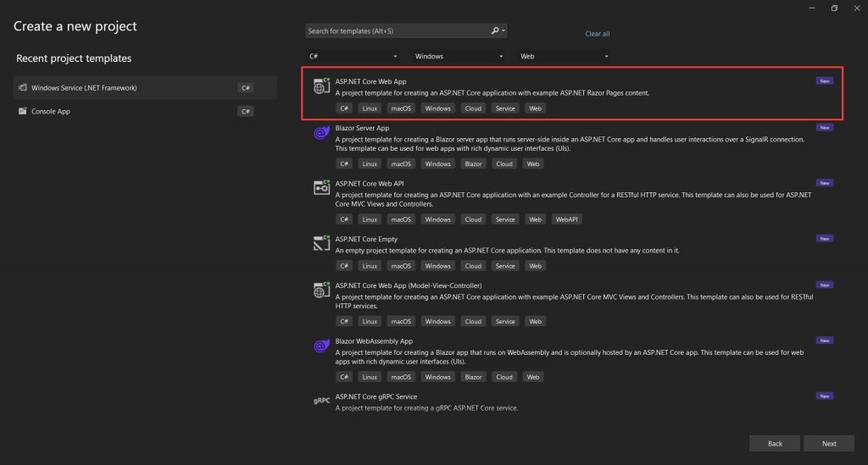Select the ASP.NET Core gRPC Service entry
This screenshot has width=868, height=465.
(573, 402)
